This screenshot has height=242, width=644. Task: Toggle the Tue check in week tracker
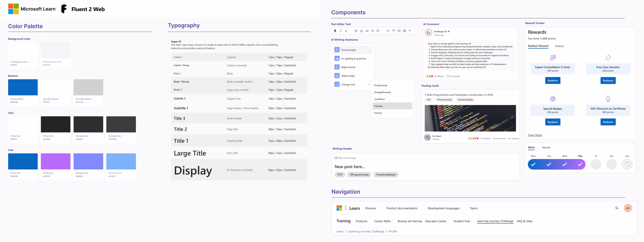[549, 164]
